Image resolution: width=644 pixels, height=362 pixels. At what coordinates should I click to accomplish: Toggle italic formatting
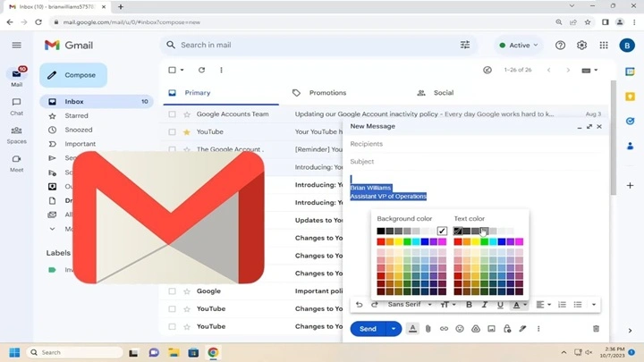[x=485, y=305]
